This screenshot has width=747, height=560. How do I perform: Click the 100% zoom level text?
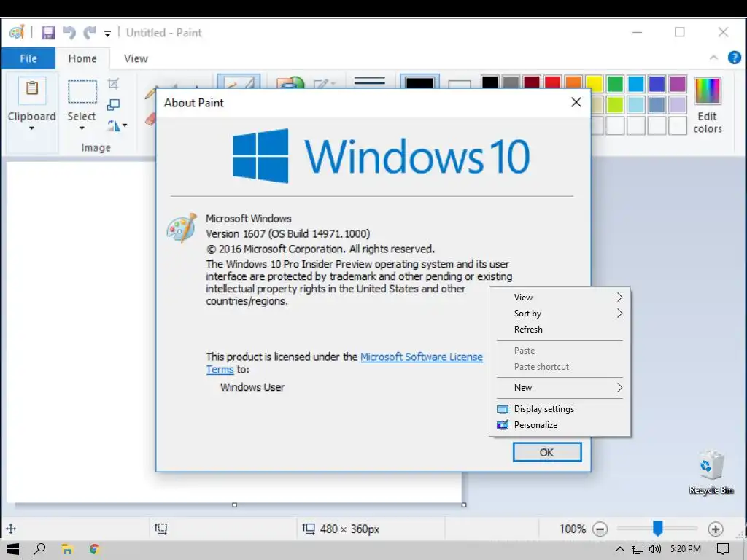click(572, 529)
